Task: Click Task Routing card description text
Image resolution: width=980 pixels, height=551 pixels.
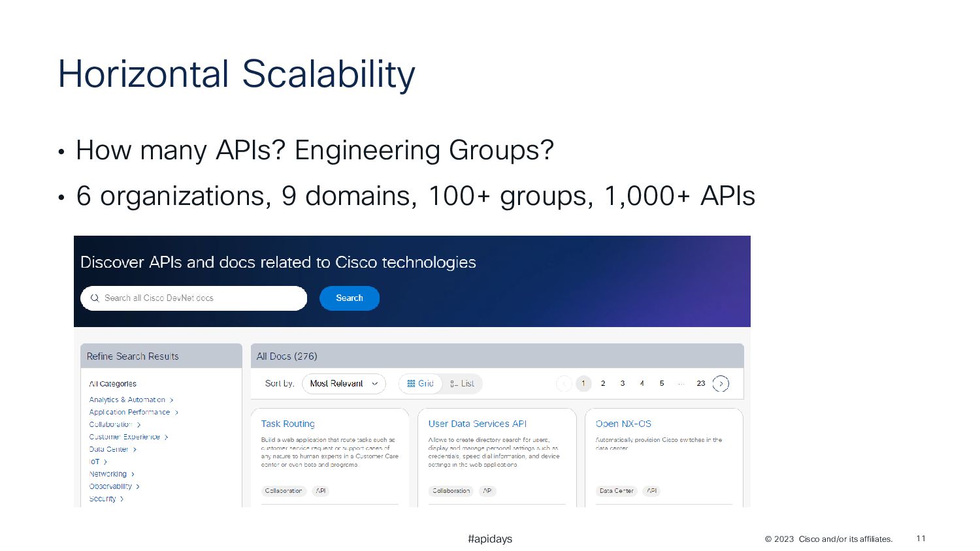Action: click(329, 452)
